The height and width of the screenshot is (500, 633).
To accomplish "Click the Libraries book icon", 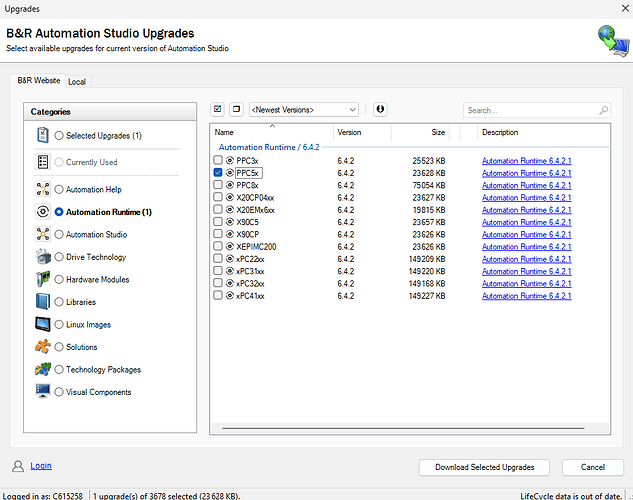I will (43, 302).
